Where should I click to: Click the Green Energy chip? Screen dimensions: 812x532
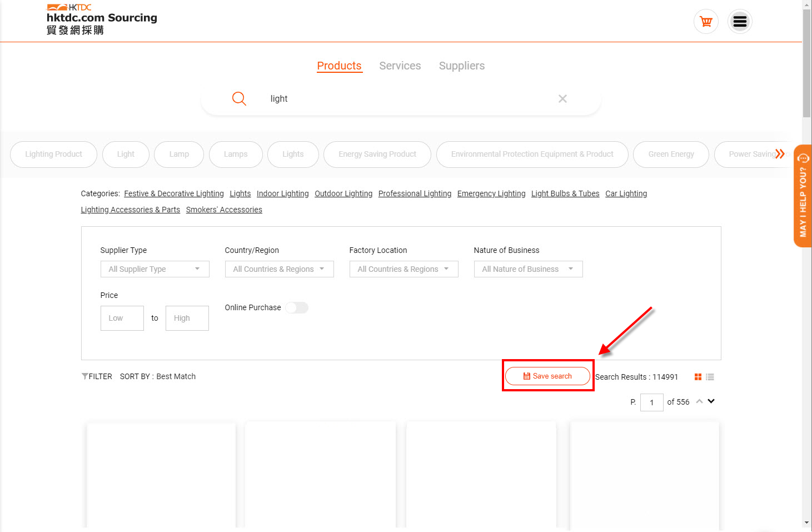[671, 155]
